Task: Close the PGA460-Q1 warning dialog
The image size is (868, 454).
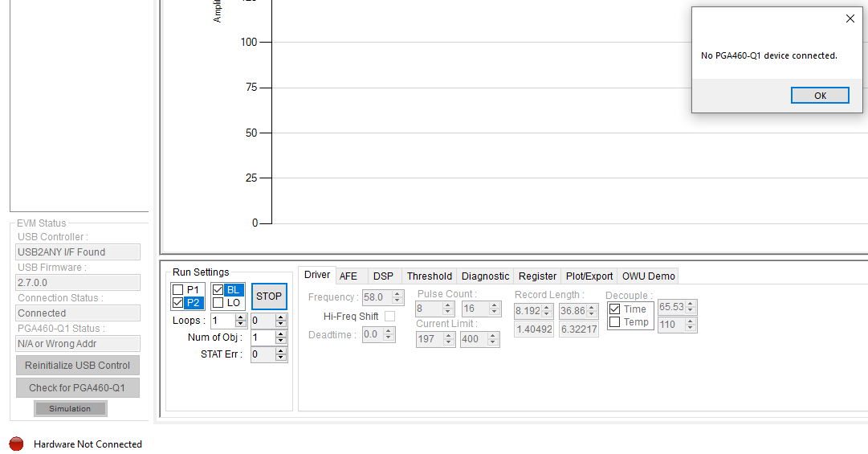Action: coord(850,18)
